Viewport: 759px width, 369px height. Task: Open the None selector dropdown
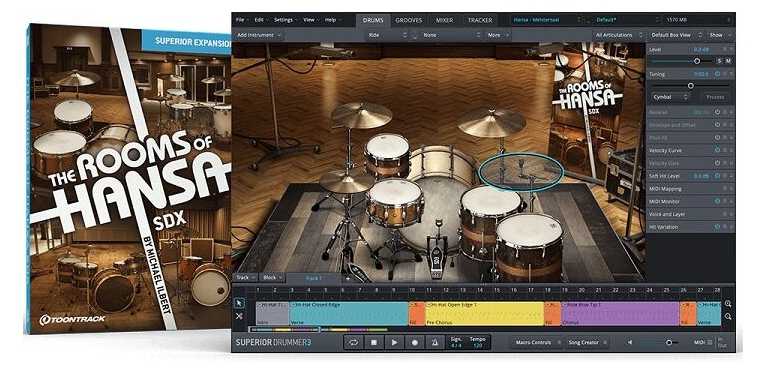pos(451,35)
